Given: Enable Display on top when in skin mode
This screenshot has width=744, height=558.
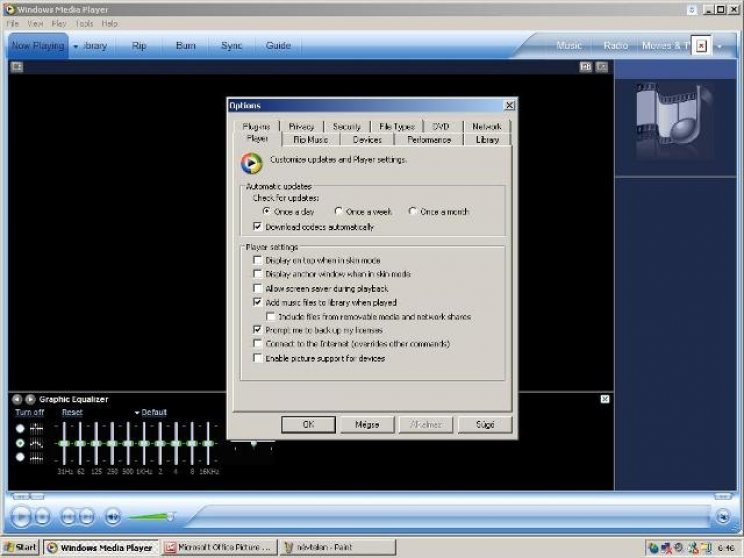Looking at the screenshot, I should pos(258,260).
